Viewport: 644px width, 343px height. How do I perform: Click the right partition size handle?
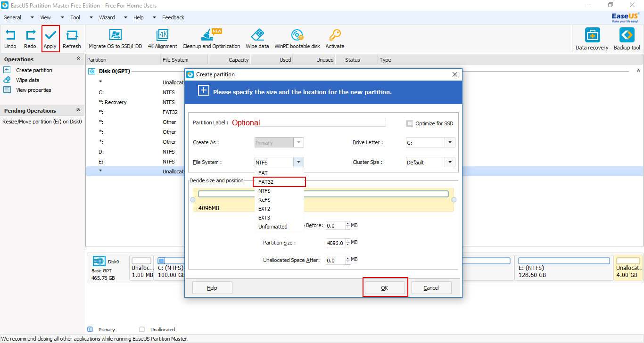tap(454, 200)
